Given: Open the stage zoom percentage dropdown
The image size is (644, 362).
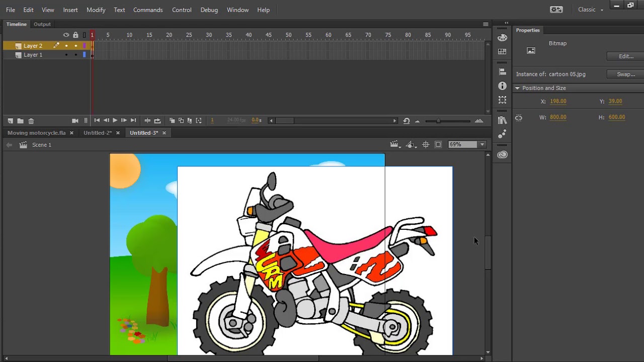Looking at the screenshot, I should point(482,145).
